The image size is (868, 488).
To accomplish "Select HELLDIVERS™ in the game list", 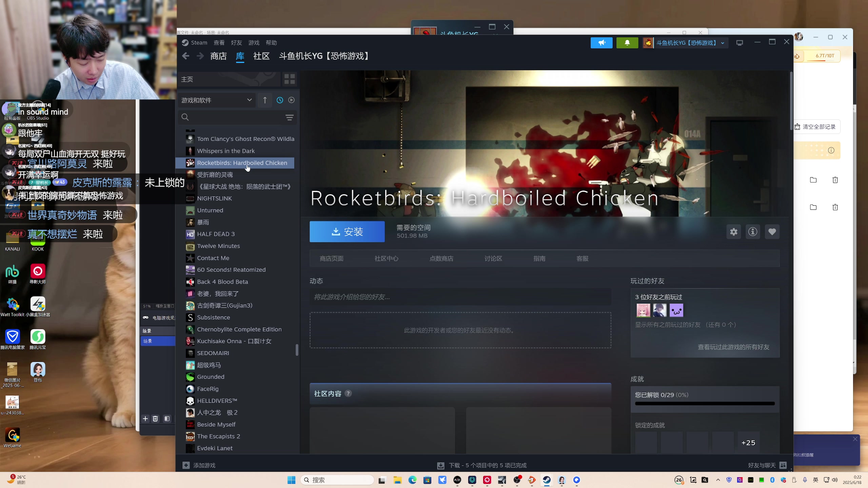I will coord(235,401).
